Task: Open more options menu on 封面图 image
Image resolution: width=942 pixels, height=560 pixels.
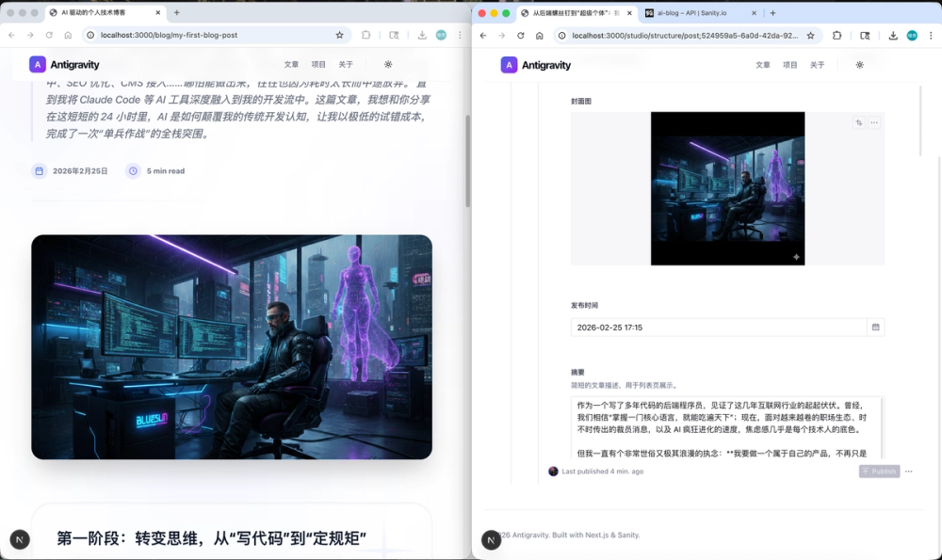Action: pyautogui.click(x=874, y=122)
